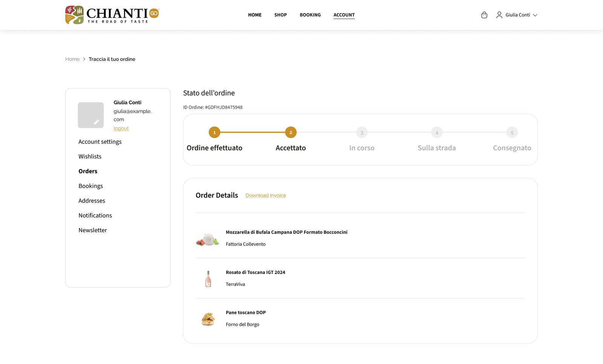Viewport: 603px width, 364px height.
Task: Click the Download Invoice link
Action: [x=266, y=195]
